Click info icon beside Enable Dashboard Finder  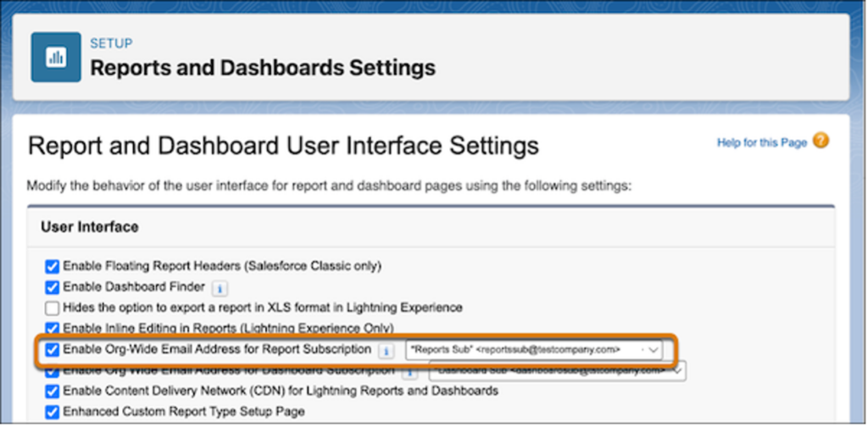pyautogui.click(x=220, y=289)
